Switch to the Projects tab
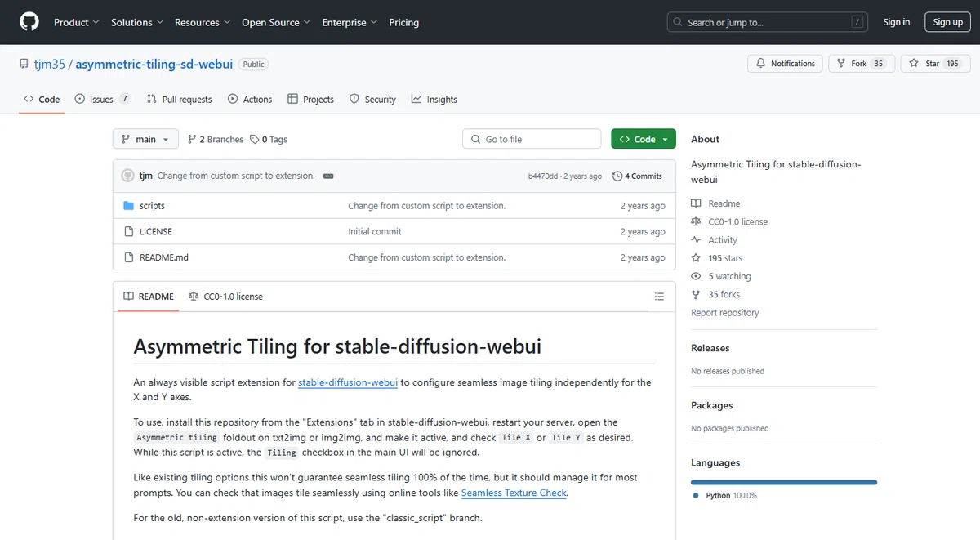 pyautogui.click(x=310, y=100)
